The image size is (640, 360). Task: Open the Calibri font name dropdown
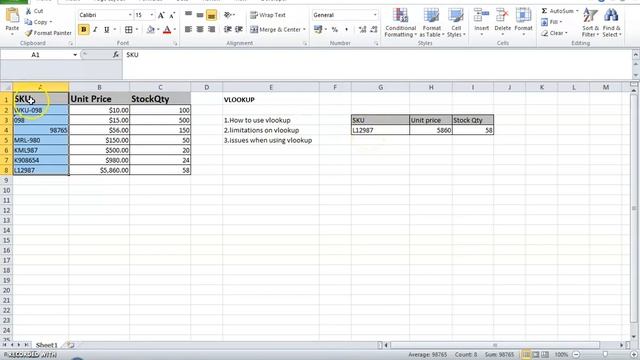click(130, 15)
